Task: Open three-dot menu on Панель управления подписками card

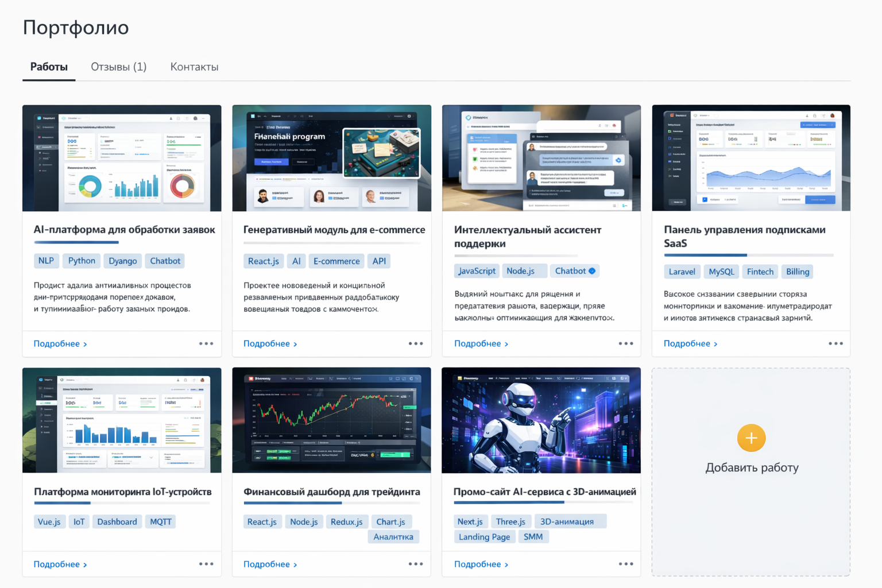Action: coord(835,343)
